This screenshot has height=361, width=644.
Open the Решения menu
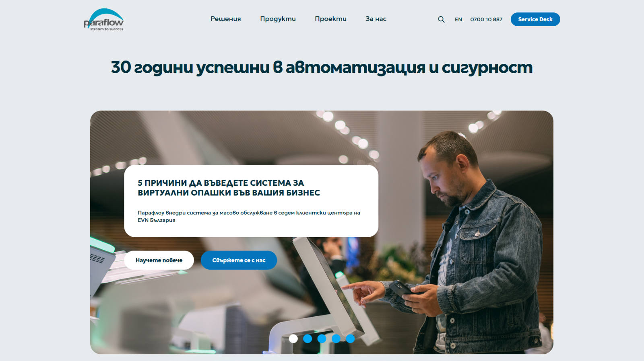[226, 19]
